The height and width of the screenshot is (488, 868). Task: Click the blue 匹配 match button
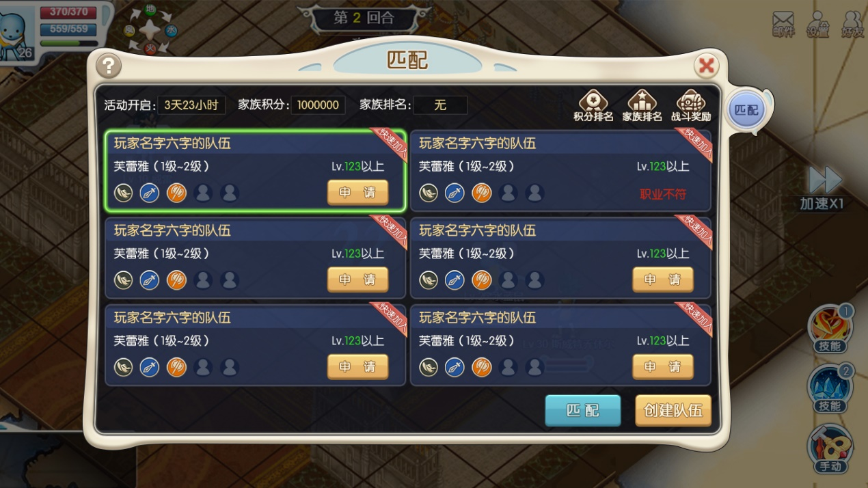[x=583, y=411]
